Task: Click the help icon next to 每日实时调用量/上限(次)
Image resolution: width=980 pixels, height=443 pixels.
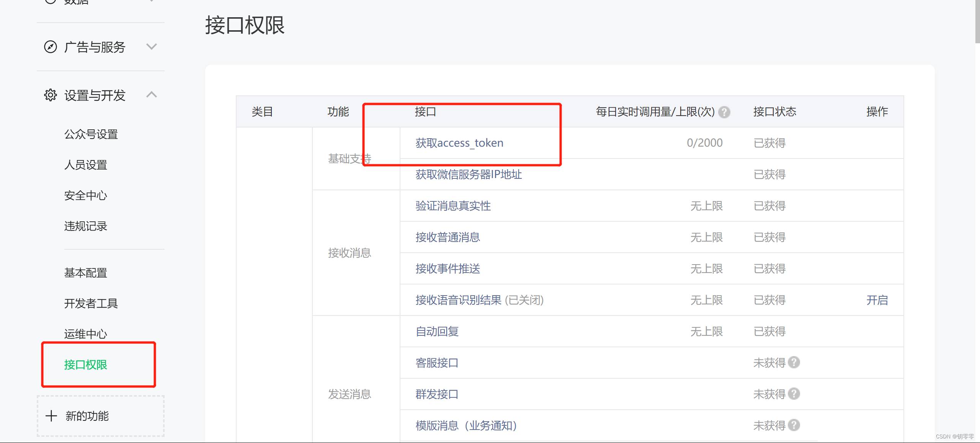Action: [724, 112]
